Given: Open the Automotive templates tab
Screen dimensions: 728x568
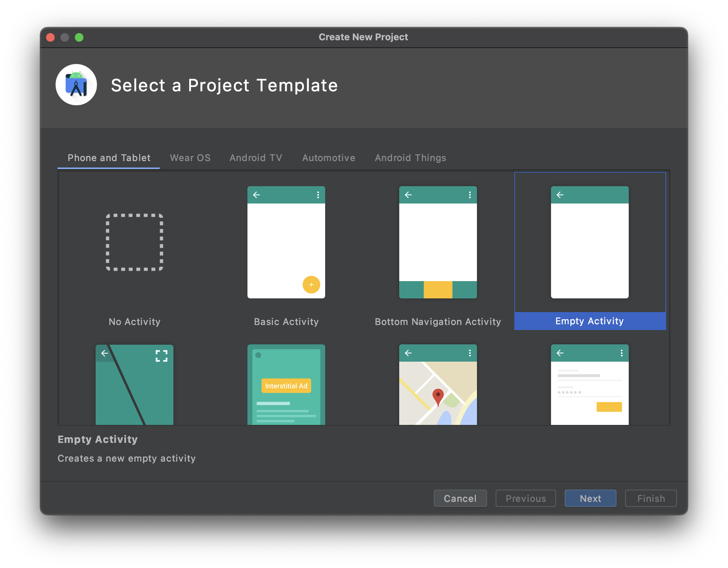Looking at the screenshot, I should click(x=328, y=158).
